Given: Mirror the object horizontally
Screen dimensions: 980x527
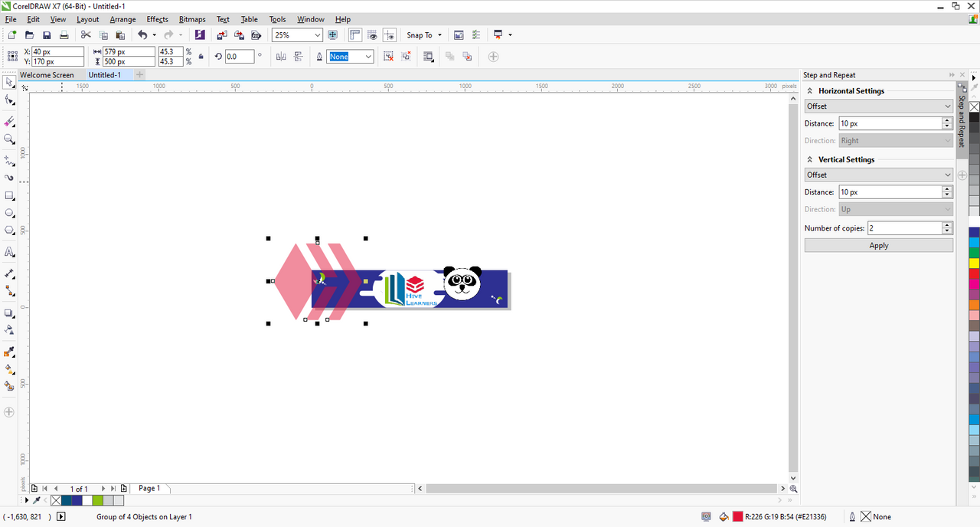Looking at the screenshot, I should 281,57.
